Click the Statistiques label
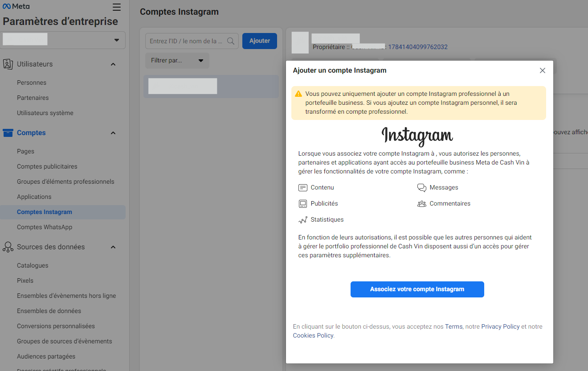 point(327,220)
